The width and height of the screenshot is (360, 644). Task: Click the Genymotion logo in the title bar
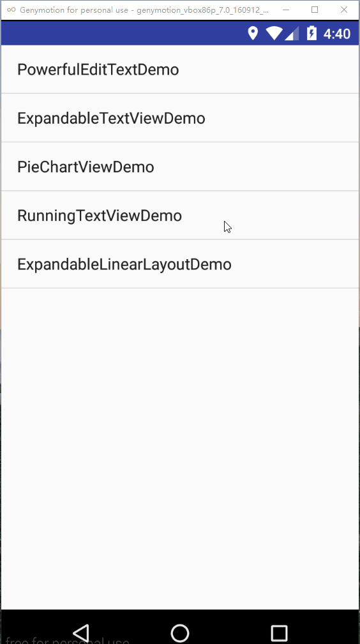[x=11, y=10]
